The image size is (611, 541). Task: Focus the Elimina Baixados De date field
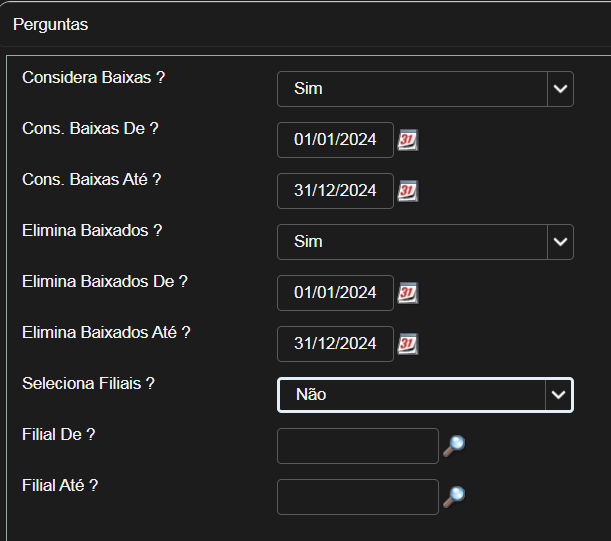tap(335, 293)
